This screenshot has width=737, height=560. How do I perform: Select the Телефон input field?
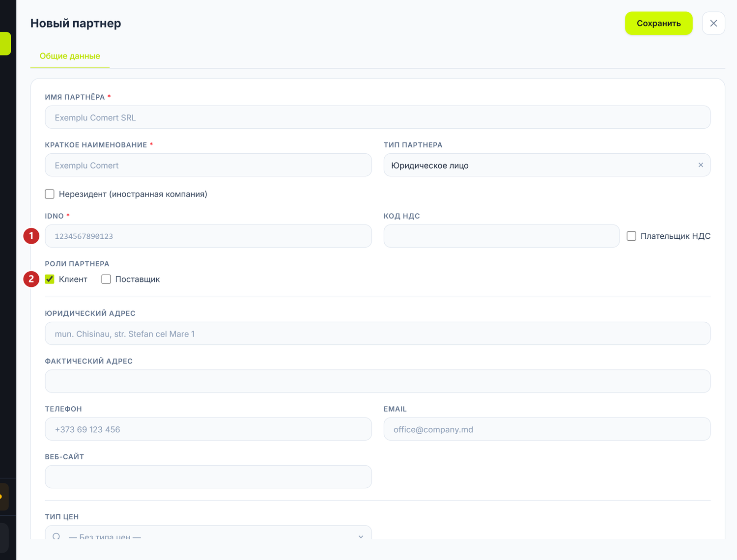point(208,429)
